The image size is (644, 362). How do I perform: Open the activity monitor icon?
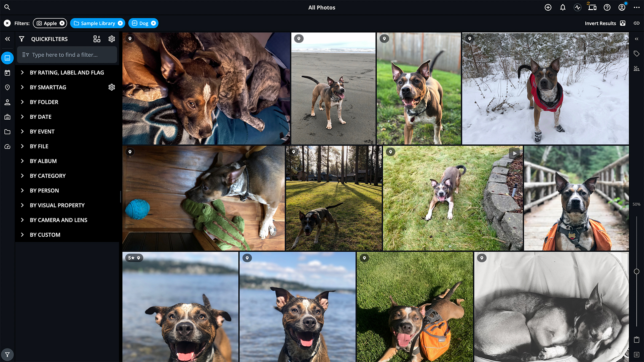coord(578,7)
